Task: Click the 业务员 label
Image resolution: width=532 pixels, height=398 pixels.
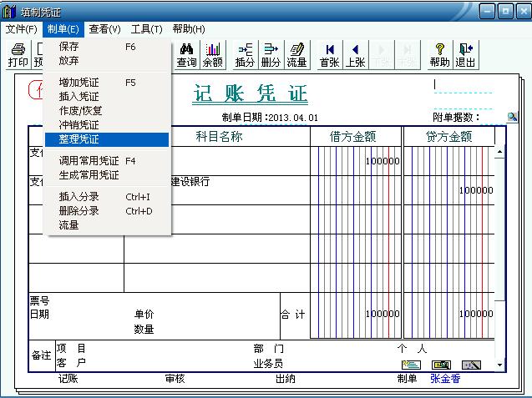Action: (x=268, y=364)
